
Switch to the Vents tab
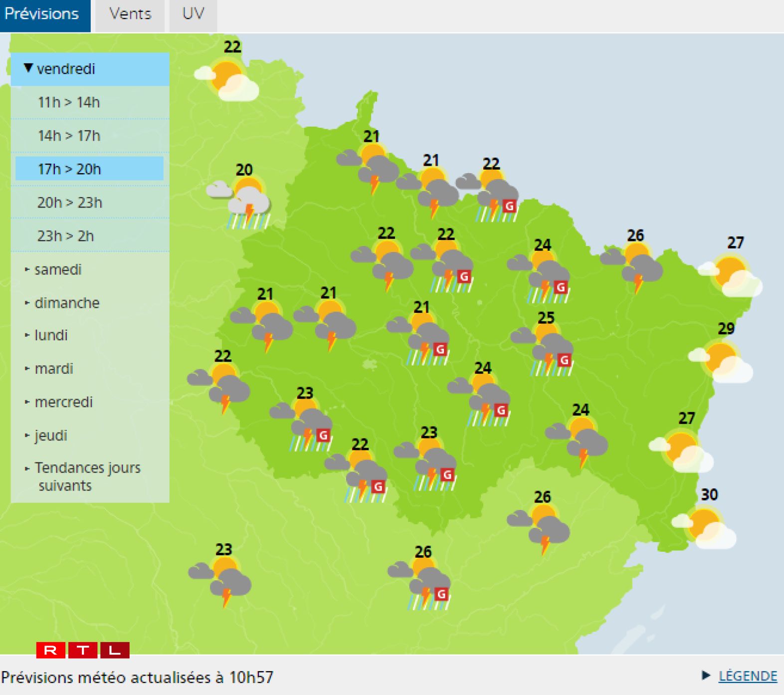tap(130, 14)
